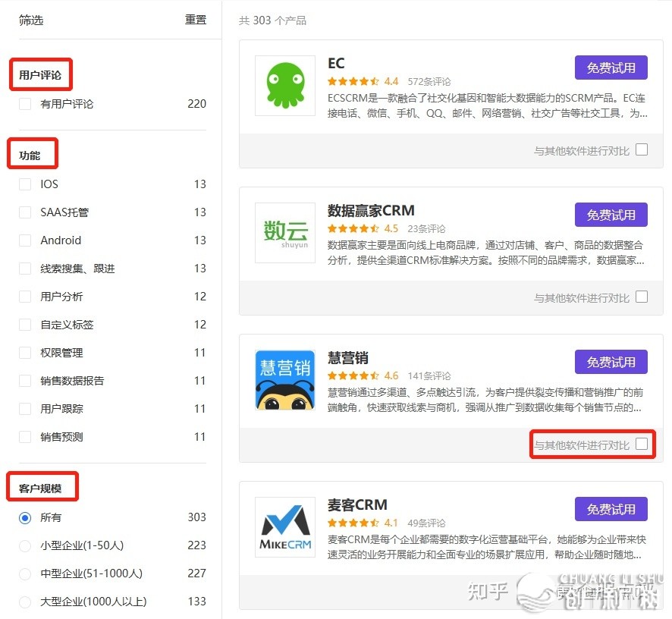Click the 慧营销 star rating
Screen dimensions: 672x619
(353, 376)
